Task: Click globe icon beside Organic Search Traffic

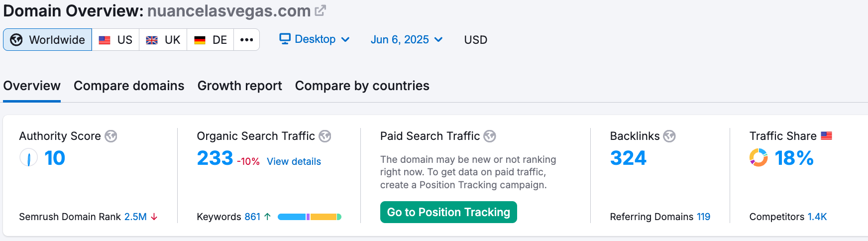Action: point(325,136)
